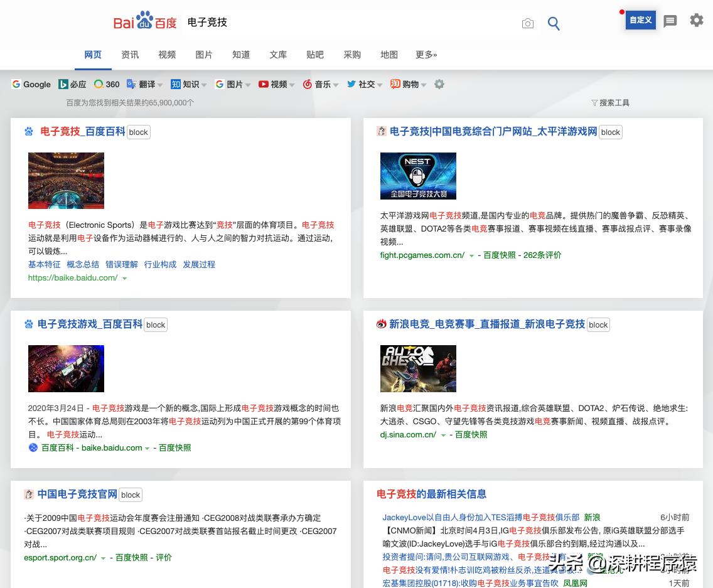
Task: Switch to the 图片 tab
Action: click(204, 55)
